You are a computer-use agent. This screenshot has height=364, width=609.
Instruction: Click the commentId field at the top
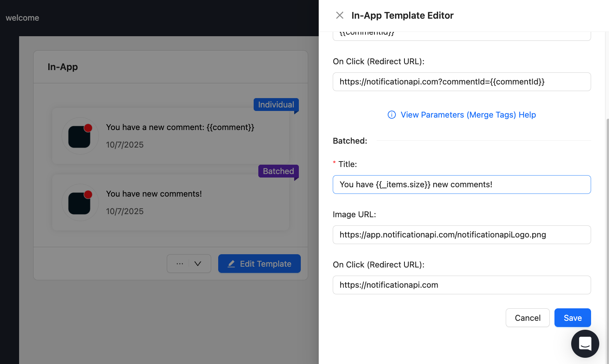pyautogui.click(x=462, y=33)
